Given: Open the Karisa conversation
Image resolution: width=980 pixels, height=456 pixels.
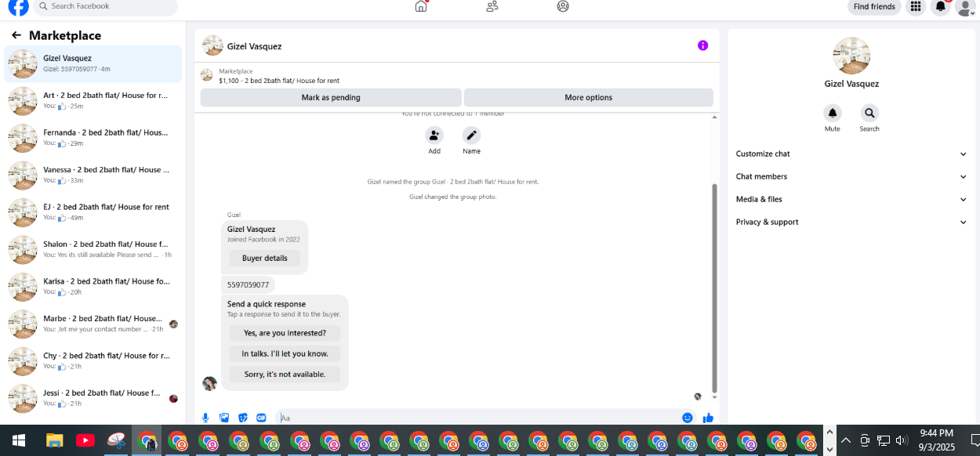Looking at the screenshot, I should tap(93, 287).
